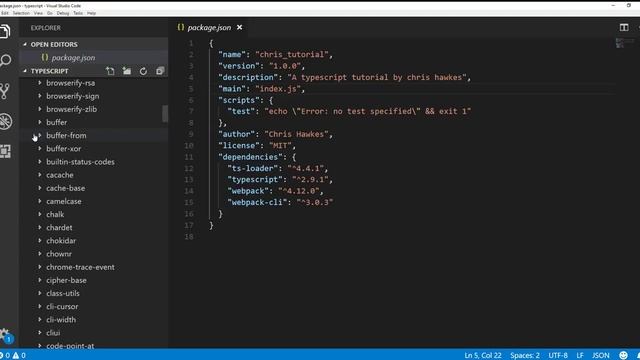Open the Source Control view
Viewport: 640px width, 360px height.
coord(5,91)
